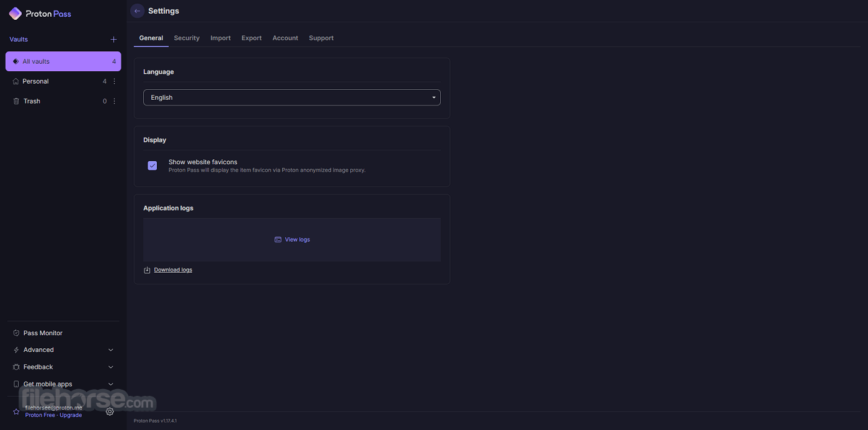868x430 pixels.
Task: Click the favicon proxy description text
Action: [x=267, y=170]
